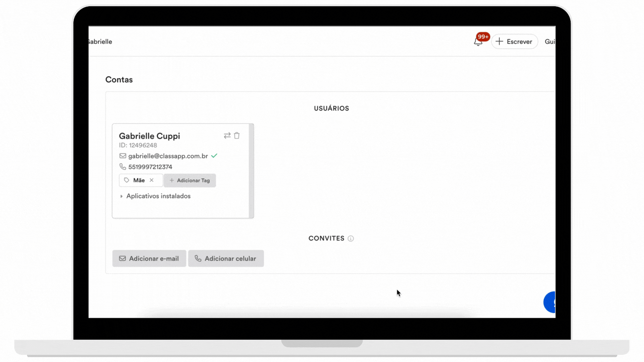This screenshot has width=644, height=362.
Task: Click the gabrielle@classapp.com.br email address
Action: point(168,156)
